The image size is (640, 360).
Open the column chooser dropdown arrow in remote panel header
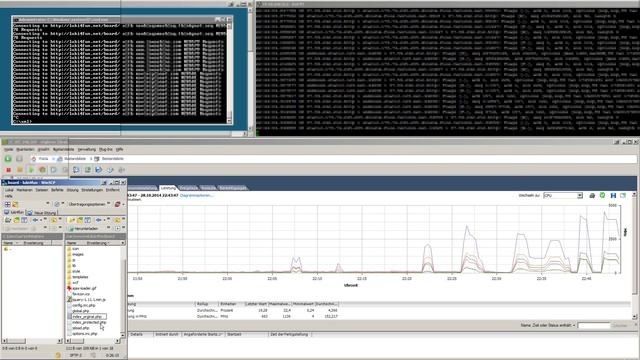pos(122,243)
